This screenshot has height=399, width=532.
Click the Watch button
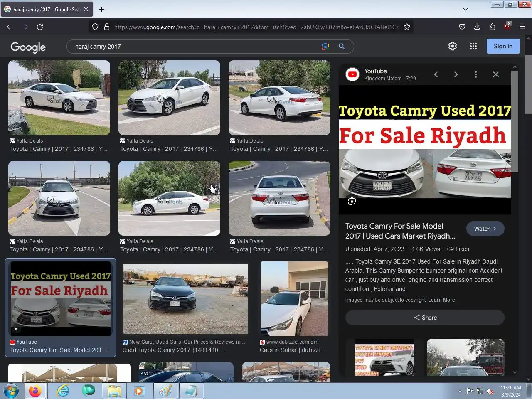click(x=485, y=229)
